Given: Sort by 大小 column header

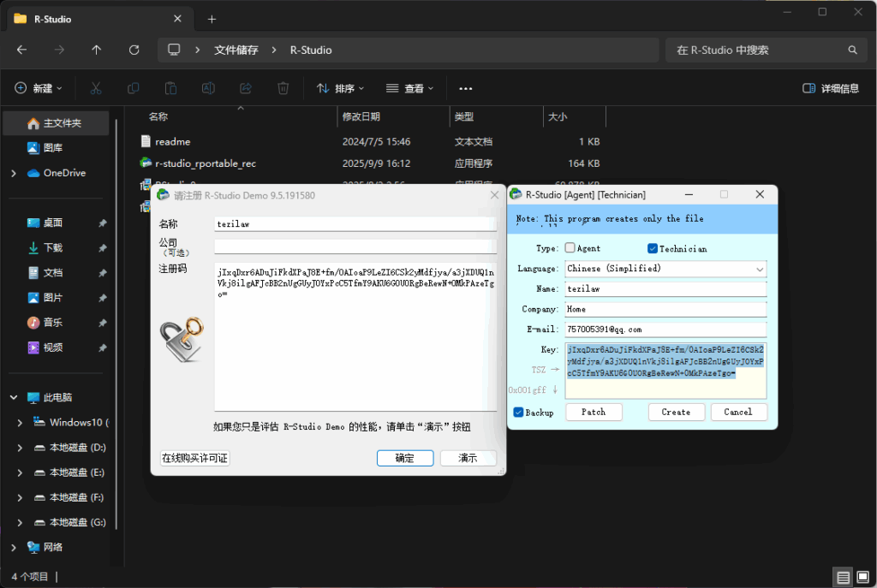Looking at the screenshot, I should tap(558, 116).
